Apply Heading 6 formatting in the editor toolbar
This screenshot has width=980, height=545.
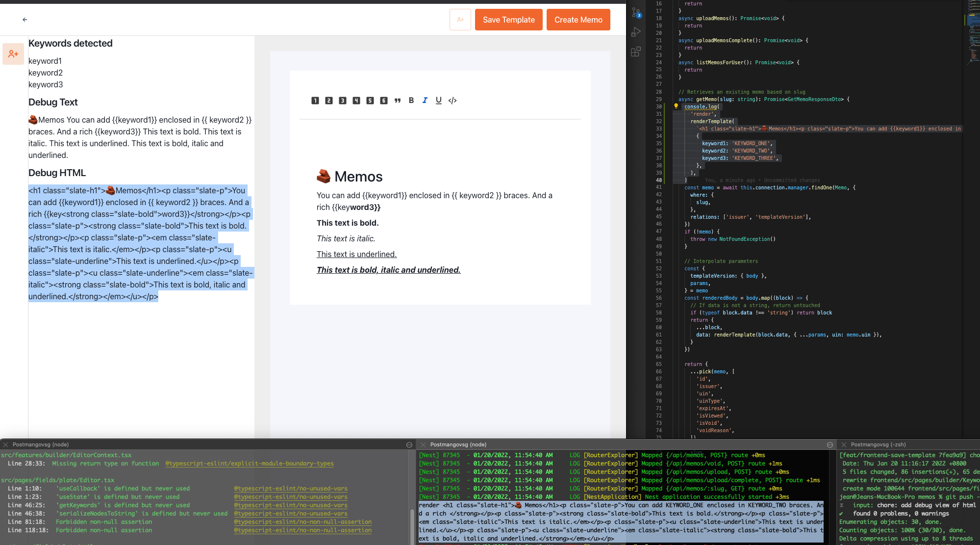pos(383,100)
